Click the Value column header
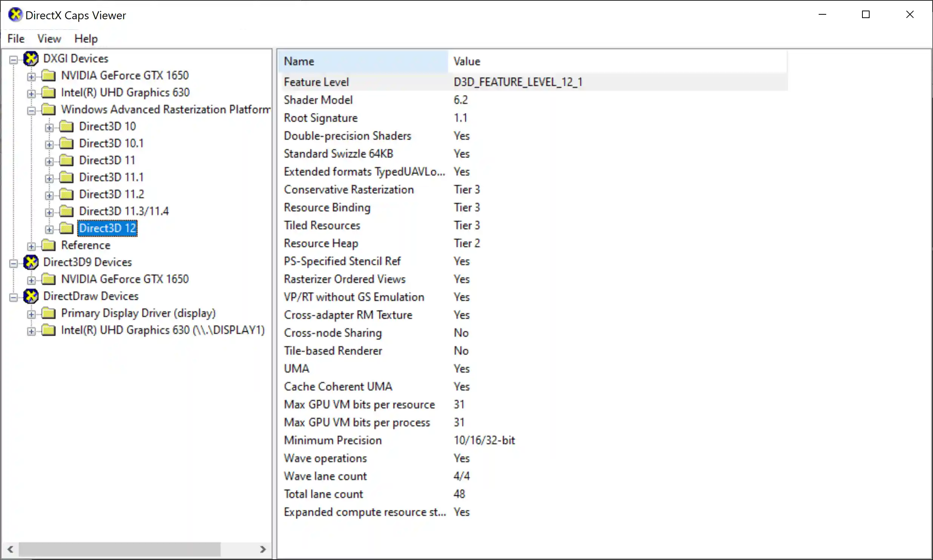This screenshot has width=933, height=560. point(467,61)
